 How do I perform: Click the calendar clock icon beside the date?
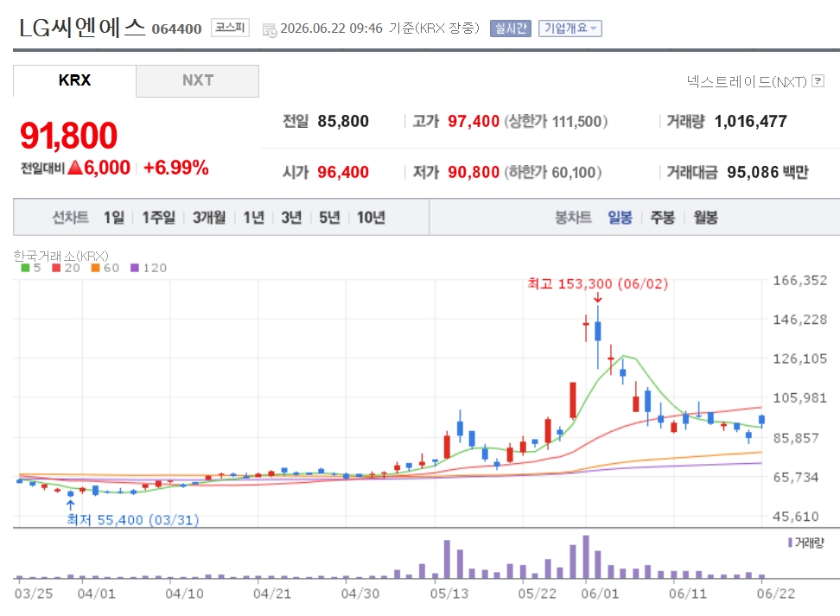[x=270, y=30]
